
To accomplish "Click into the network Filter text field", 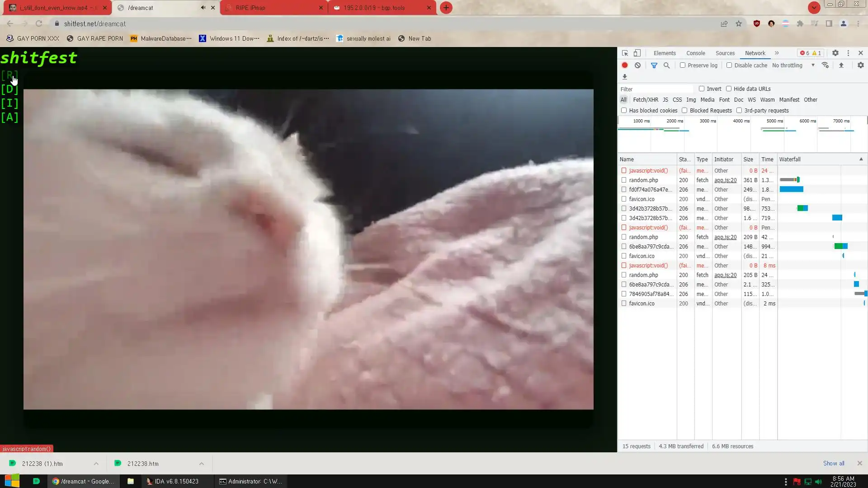I will click(x=656, y=89).
